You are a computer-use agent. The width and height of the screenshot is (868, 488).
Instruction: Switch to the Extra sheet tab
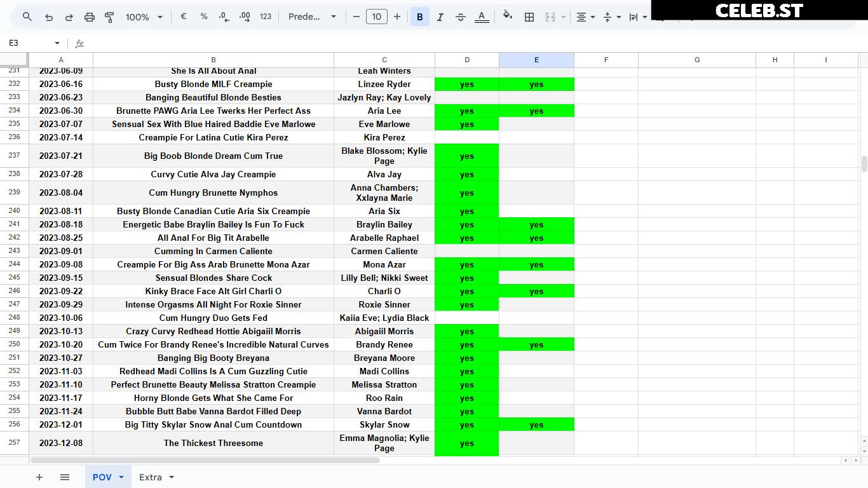(x=156, y=477)
